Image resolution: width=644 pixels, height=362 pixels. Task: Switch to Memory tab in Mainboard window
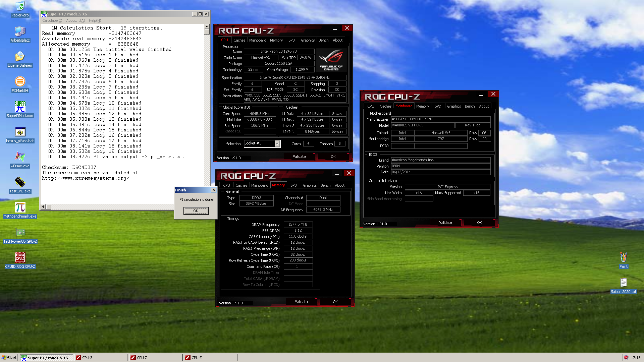click(423, 106)
